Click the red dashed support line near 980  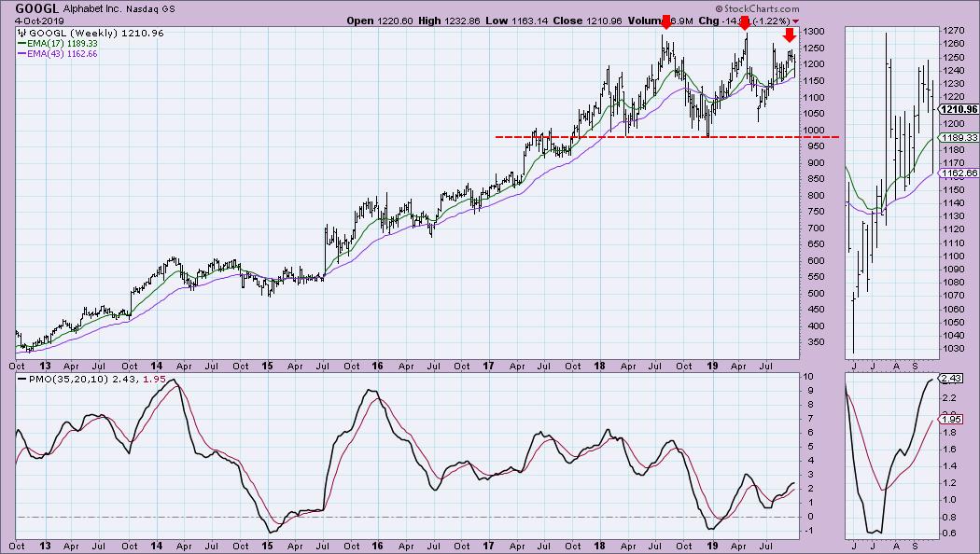click(667, 137)
